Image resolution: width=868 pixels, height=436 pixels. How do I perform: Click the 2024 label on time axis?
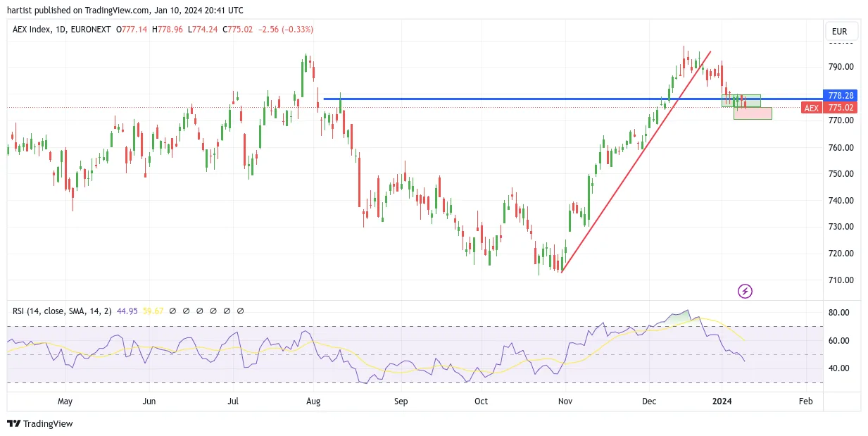(x=722, y=401)
